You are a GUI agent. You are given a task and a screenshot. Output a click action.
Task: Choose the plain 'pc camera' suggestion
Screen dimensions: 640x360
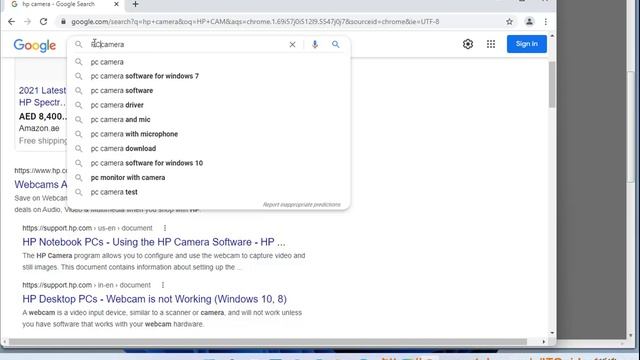click(208, 62)
